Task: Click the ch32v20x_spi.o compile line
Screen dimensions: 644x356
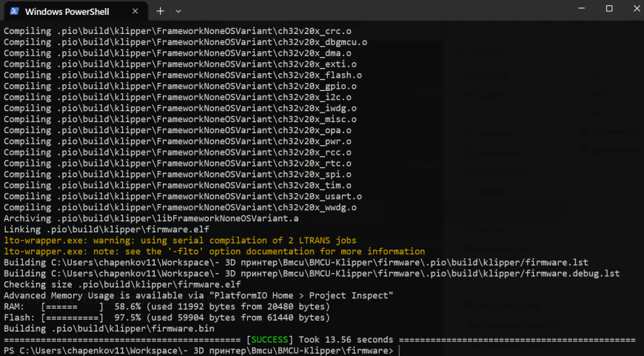Action: coord(178,175)
